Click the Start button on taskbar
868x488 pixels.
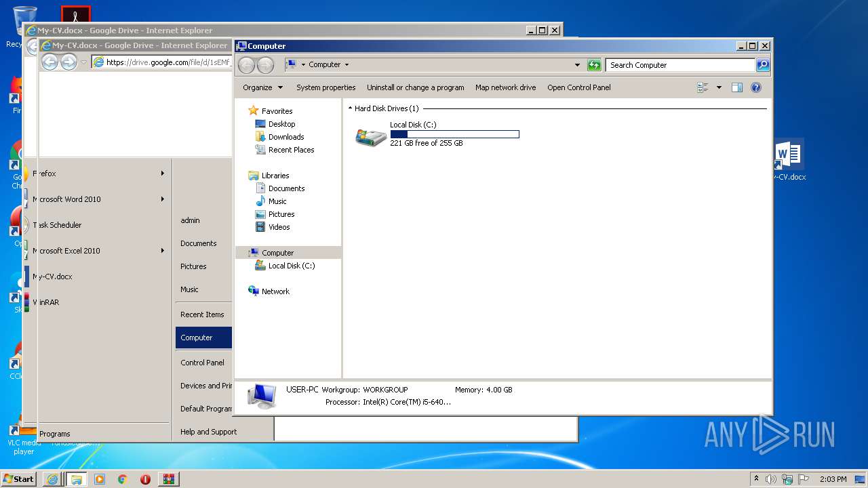tap(19, 479)
